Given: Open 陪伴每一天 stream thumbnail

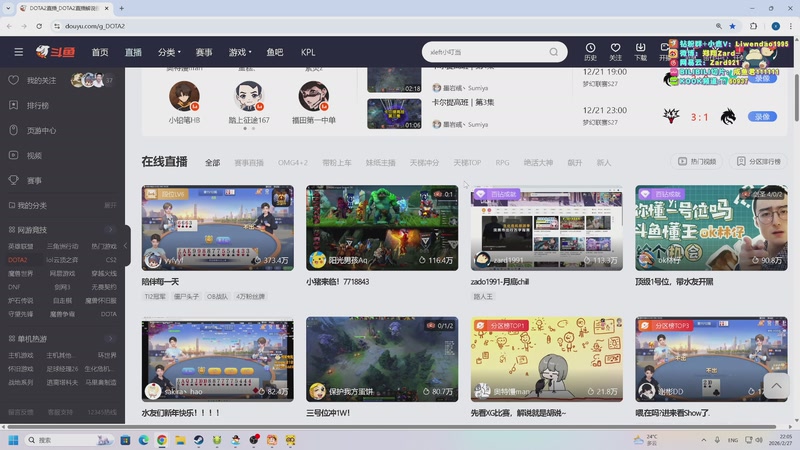Looking at the screenshot, I should coord(217,228).
